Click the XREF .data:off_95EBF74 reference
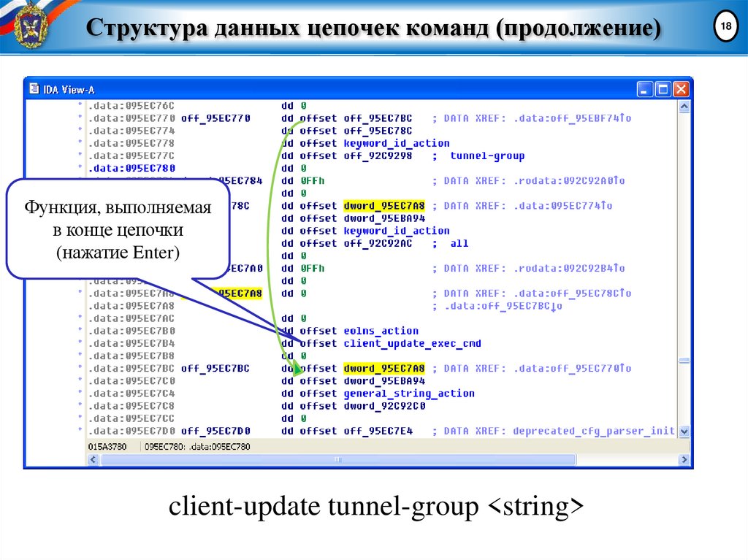This screenshot has height=560, width=748. [572, 118]
